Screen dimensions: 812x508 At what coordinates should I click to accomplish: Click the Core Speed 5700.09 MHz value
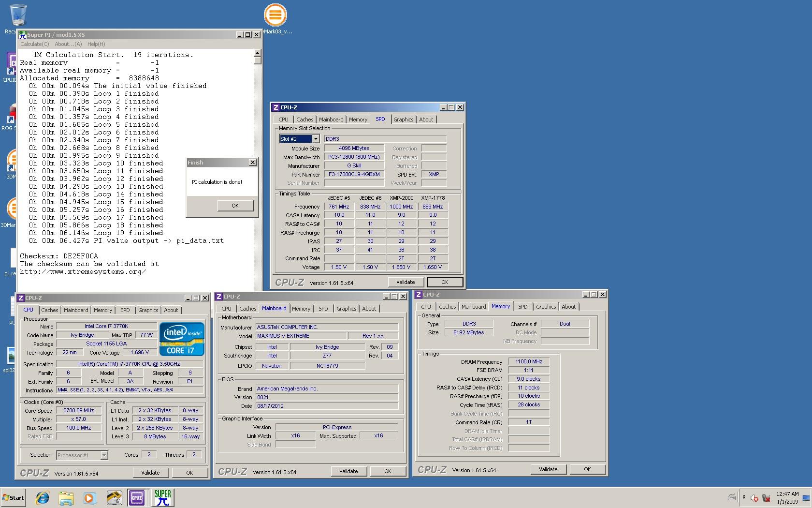[79, 410]
